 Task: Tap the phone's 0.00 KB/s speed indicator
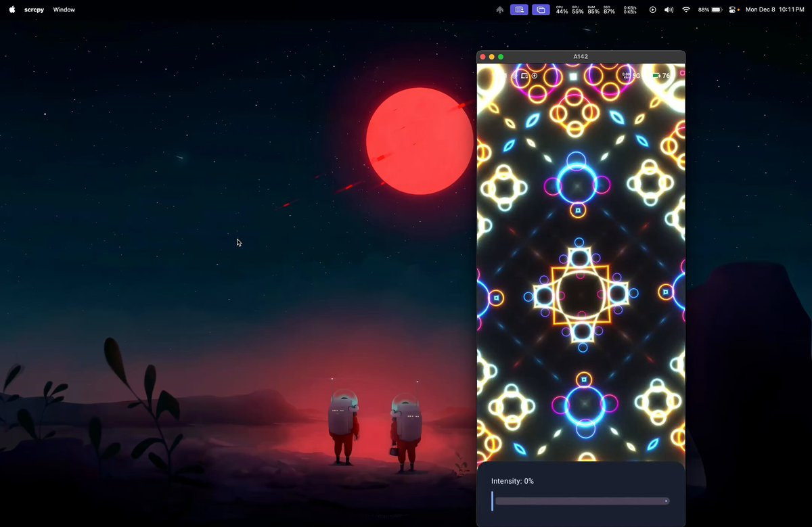(627, 75)
